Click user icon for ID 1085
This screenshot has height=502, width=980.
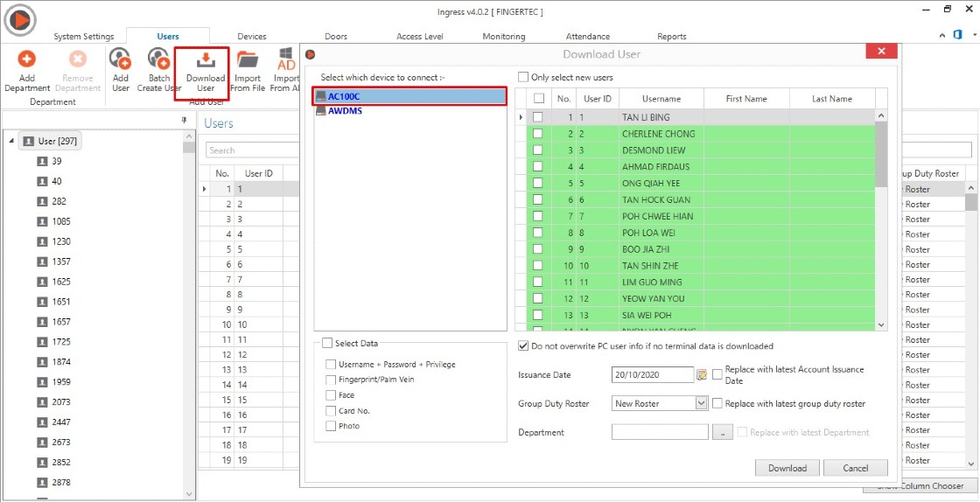click(43, 221)
